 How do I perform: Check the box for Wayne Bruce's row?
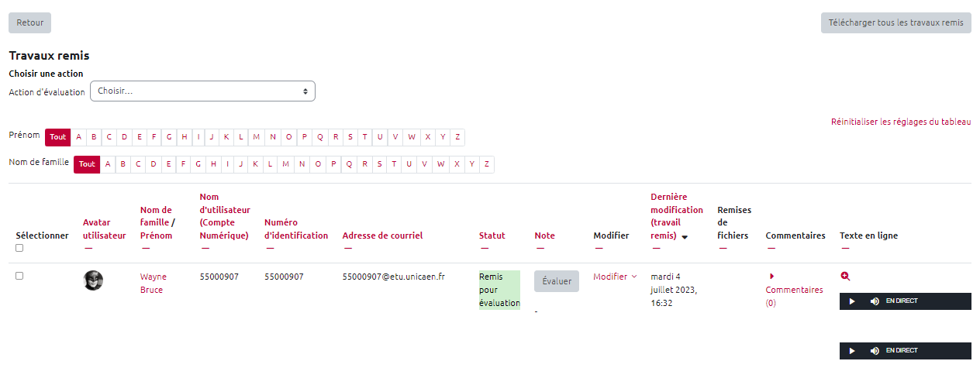pos(19,276)
